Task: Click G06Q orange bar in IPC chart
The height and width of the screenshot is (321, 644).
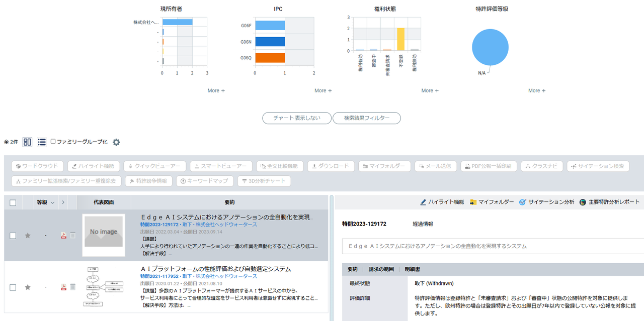Action: click(x=270, y=58)
